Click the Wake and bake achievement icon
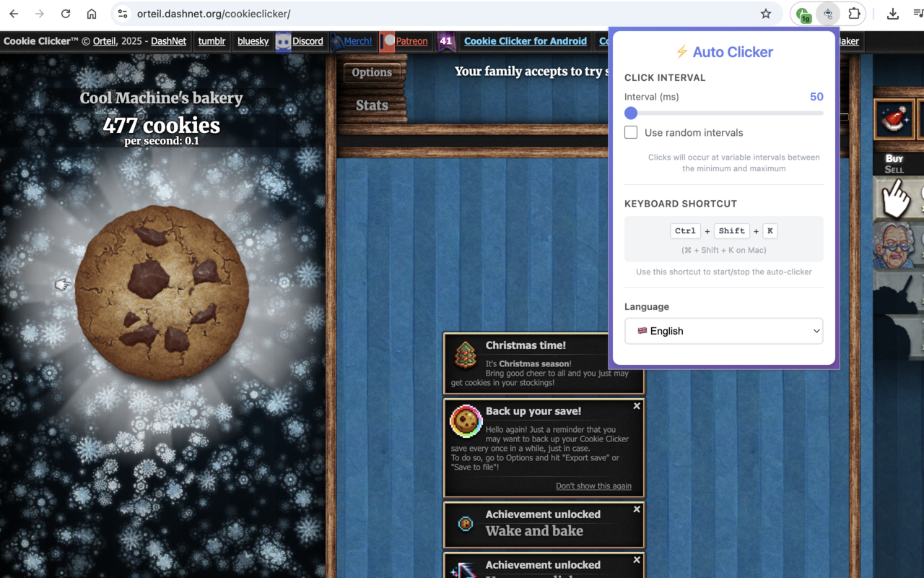 [x=466, y=523]
